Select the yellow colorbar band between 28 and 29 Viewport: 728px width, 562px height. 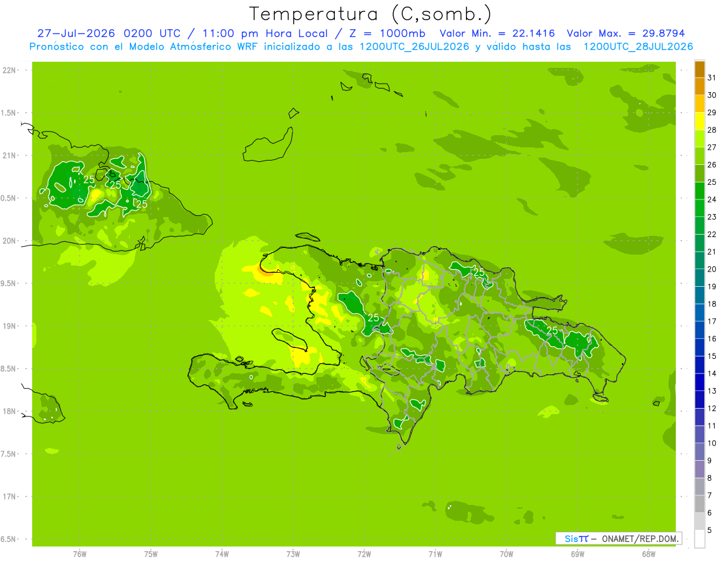[x=699, y=121]
